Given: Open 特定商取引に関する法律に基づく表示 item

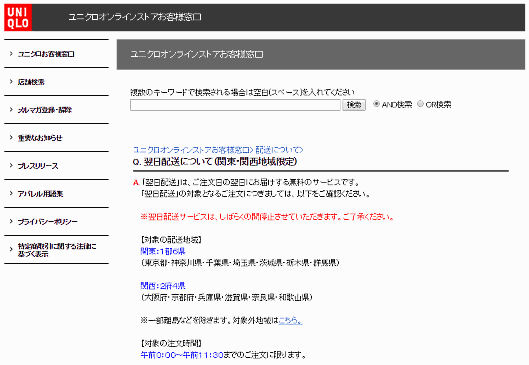Looking at the screenshot, I should pyautogui.click(x=57, y=250).
